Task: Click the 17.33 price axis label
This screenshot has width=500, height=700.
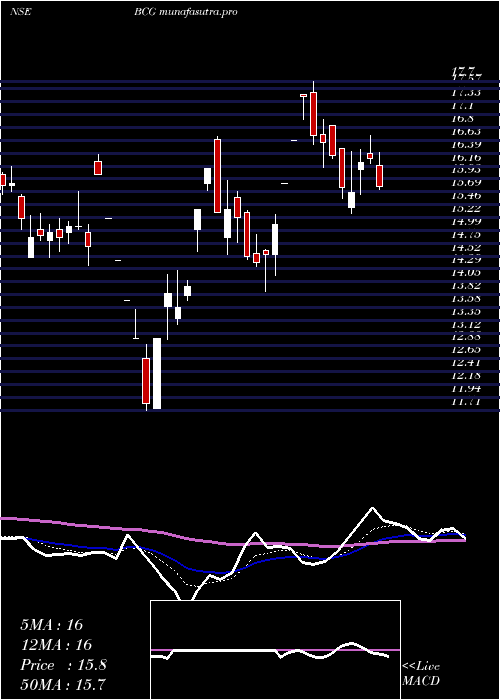Action: (x=466, y=93)
